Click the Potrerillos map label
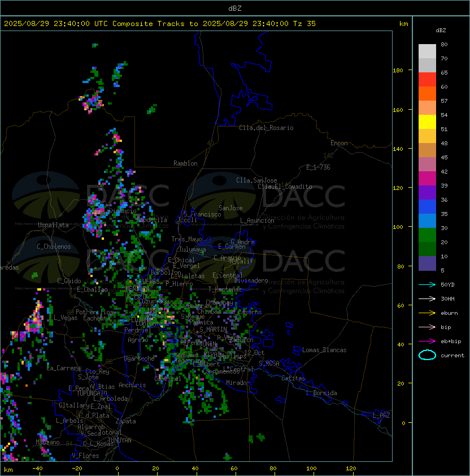This screenshot has height=476, width=470. (94, 312)
